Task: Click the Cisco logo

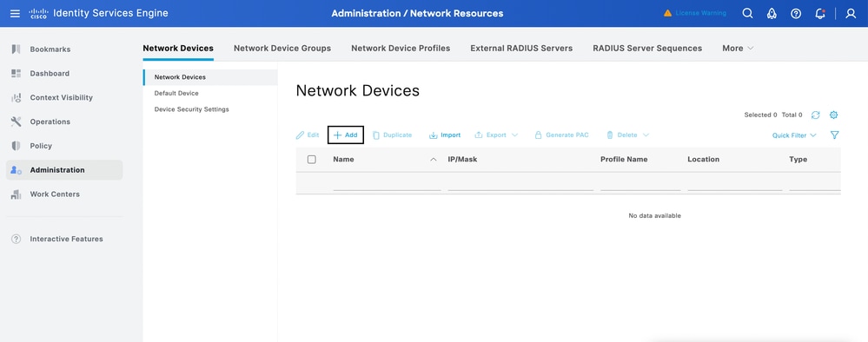Action: point(38,13)
